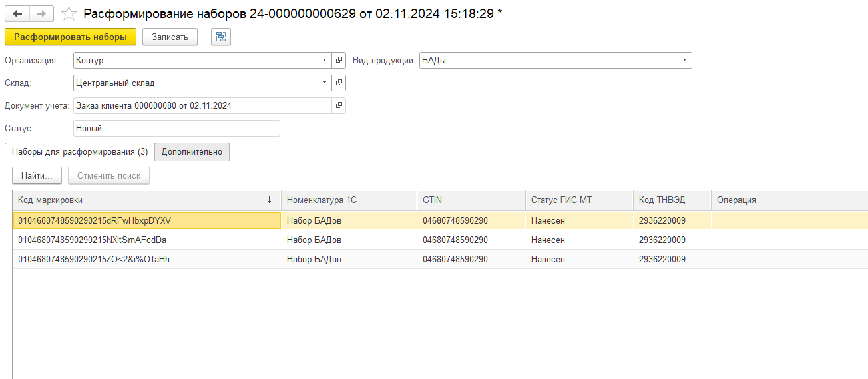Click the back navigation arrow
Viewport: 868px width, 379px height.
click(17, 14)
